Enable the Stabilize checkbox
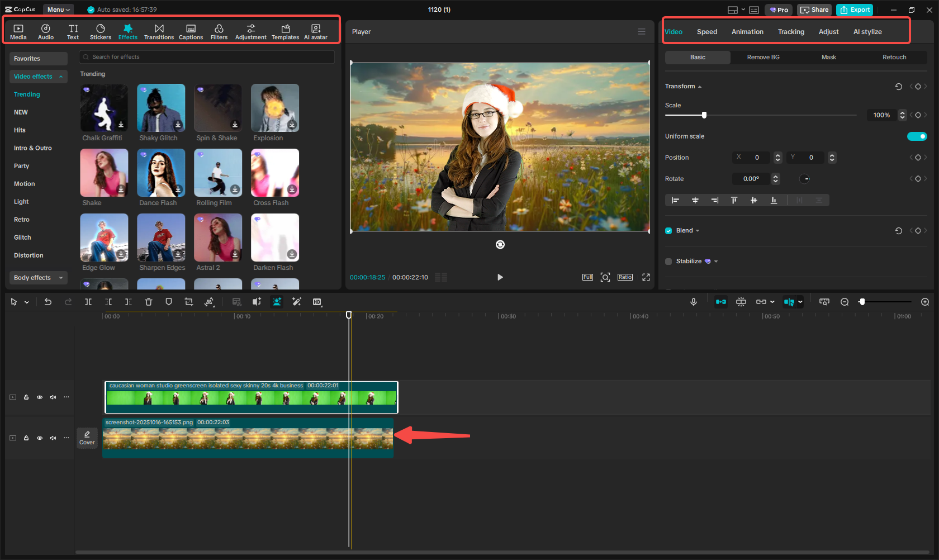 668,261
